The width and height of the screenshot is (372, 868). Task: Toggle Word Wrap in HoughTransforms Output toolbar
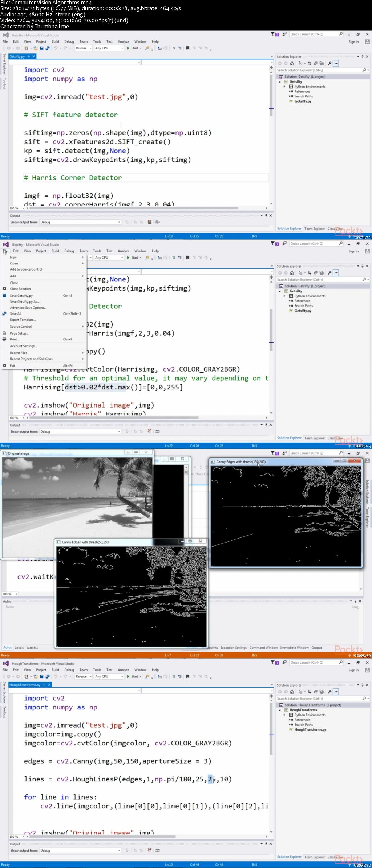pos(158,850)
